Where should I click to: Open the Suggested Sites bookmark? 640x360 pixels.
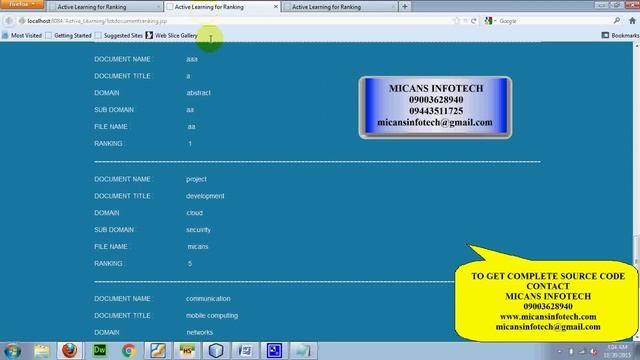119,36
